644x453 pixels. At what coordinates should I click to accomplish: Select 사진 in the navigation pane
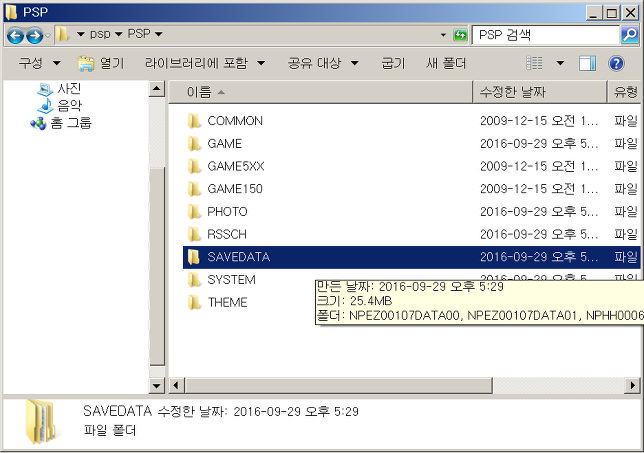click(x=69, y=88)
